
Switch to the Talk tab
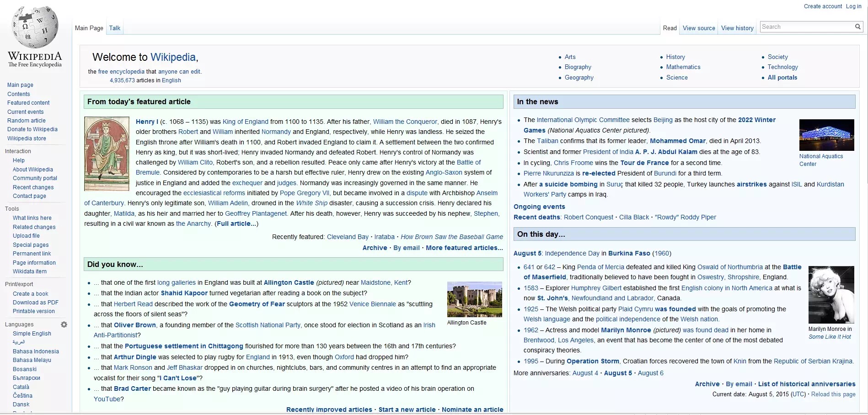(x=114, y=28)
